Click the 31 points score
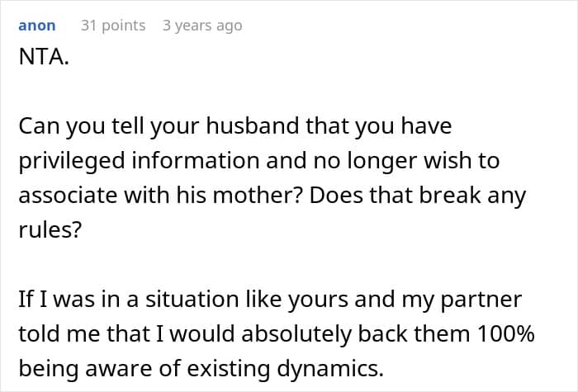Screen dimensions: 578x392 112,26
